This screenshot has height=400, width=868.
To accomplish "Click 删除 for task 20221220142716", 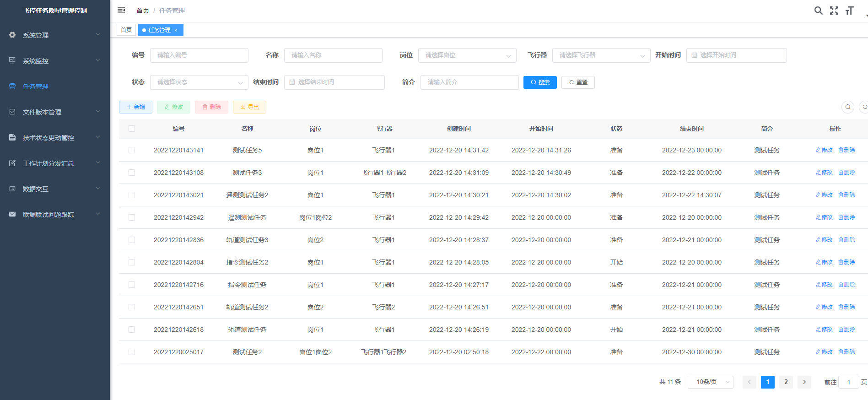I will 847,285.
